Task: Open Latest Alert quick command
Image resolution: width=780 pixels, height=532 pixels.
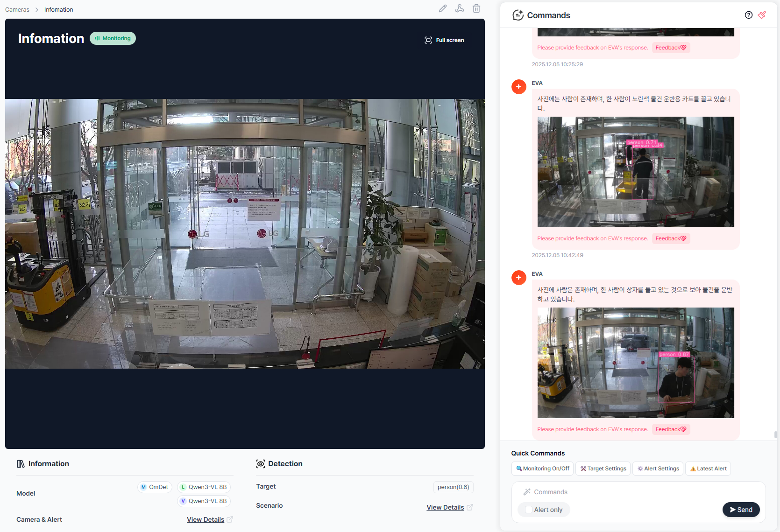Action: pyautogui.click(x=708, y=469)
